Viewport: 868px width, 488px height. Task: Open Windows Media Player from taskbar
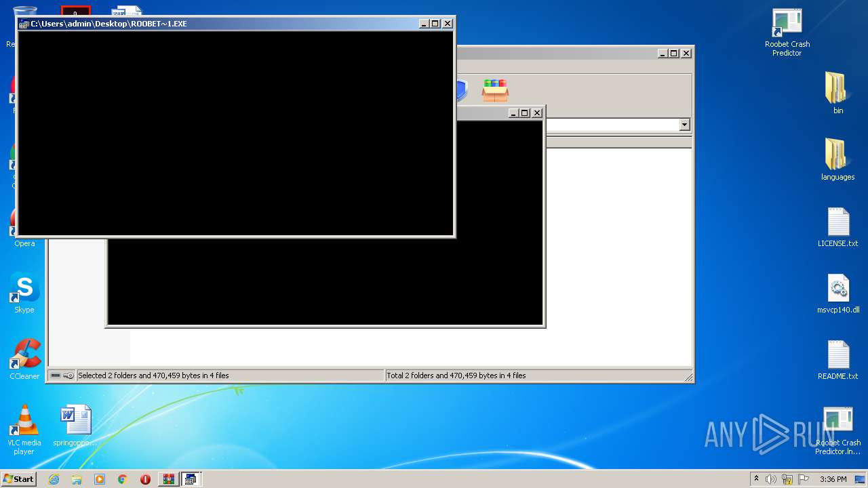(100, 479)
